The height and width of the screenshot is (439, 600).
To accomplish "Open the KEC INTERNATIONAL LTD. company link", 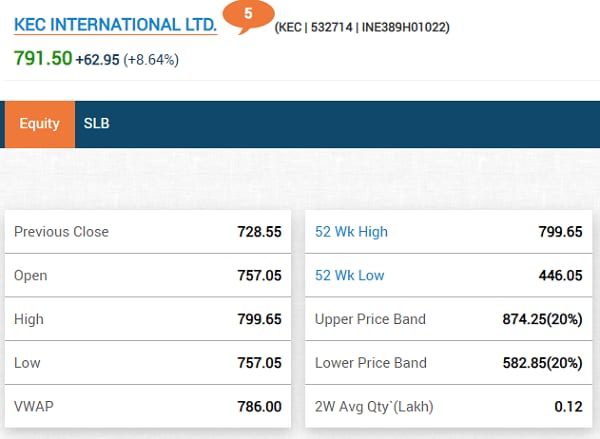I will pyautogui.click(x=115, y=25).
